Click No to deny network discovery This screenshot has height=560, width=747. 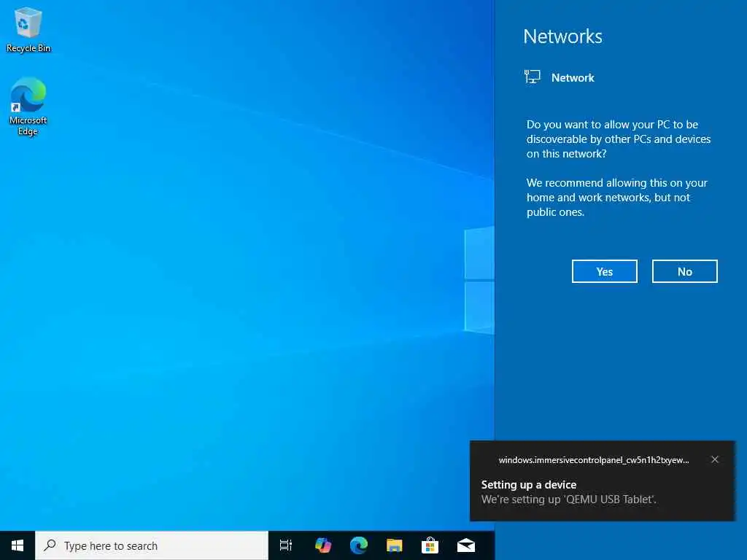684,271
